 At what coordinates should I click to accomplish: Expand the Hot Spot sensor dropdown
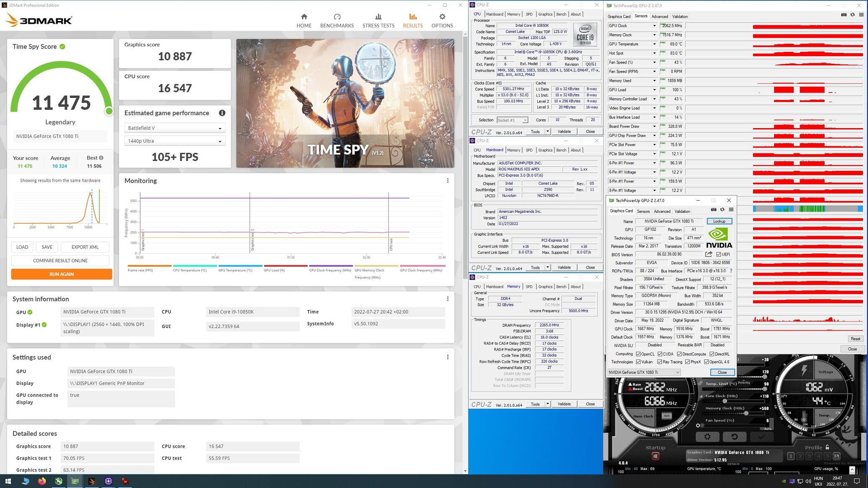[x=654, y=53]
